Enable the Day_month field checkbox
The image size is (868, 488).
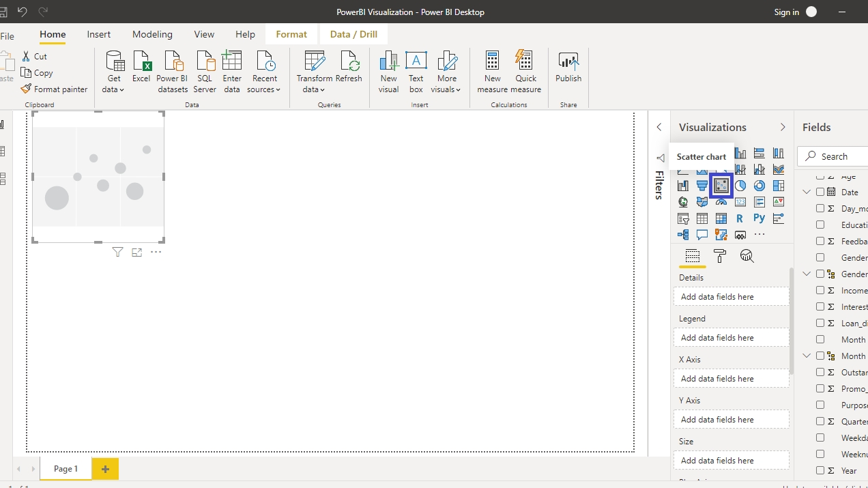(x=820, y=209)
